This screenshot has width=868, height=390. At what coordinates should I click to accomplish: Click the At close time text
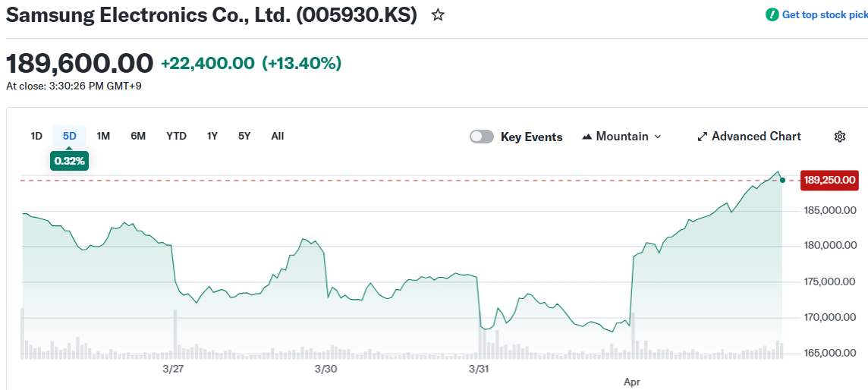point(74,86)
